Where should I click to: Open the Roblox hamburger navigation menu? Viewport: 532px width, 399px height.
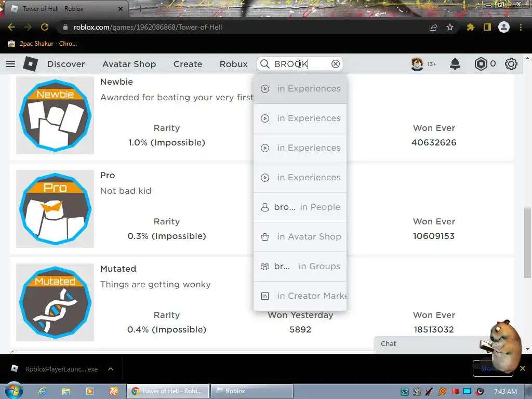pyautogui.click(x=10, y=64)
